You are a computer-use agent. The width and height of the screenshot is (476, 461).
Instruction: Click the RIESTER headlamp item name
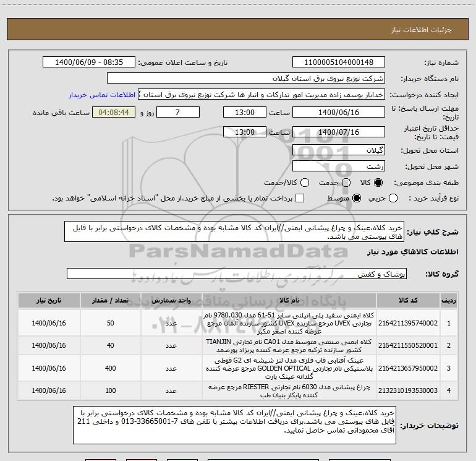289,391
